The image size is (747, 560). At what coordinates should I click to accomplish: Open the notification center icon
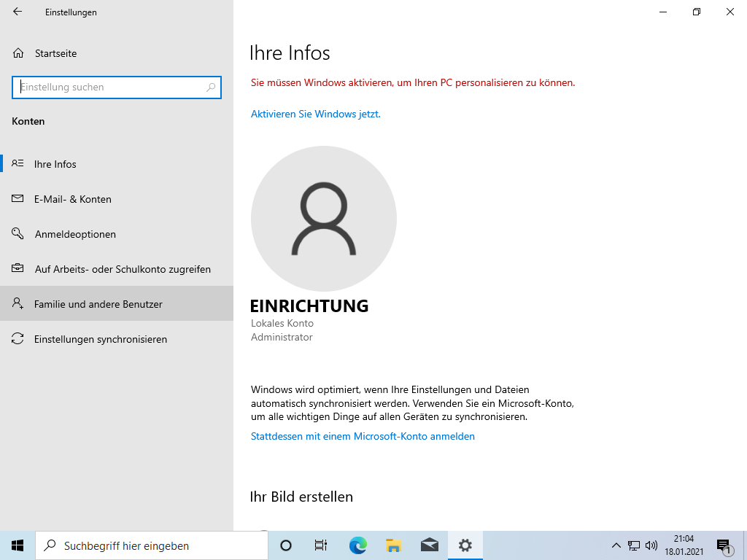pos(724,545)
